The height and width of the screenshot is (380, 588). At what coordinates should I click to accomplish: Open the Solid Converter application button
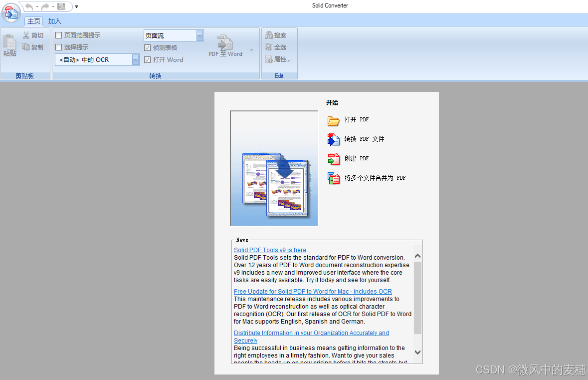point(11,13)
